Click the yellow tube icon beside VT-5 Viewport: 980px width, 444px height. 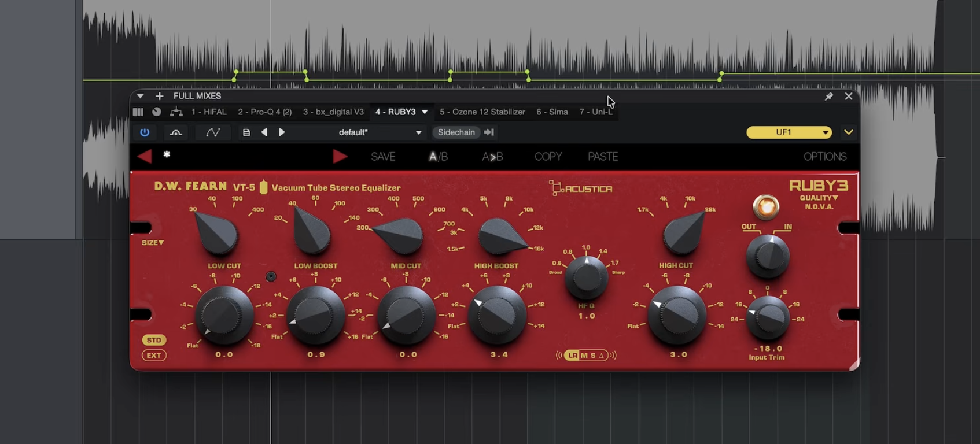click(x=264, y=187)
